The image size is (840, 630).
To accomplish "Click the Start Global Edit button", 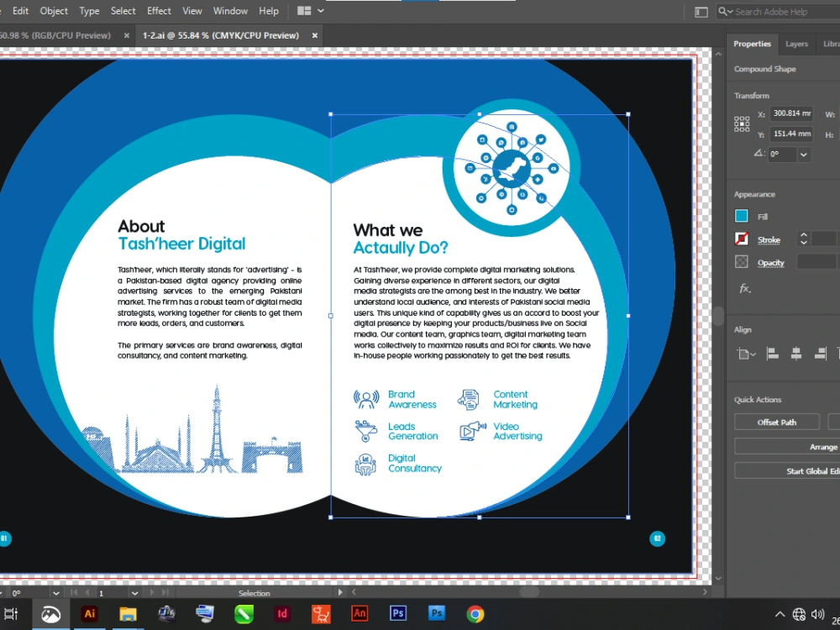I will pyautogui.click(x=788, y=471).
